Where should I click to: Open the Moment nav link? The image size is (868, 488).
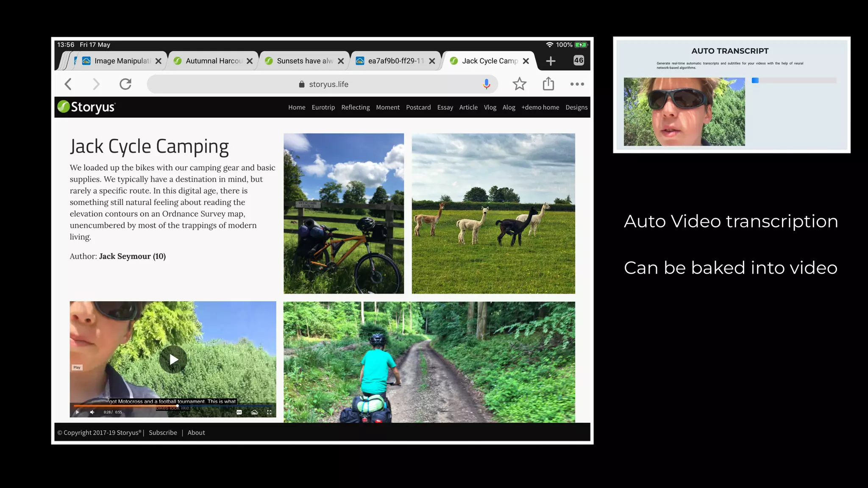click(388, 107)
